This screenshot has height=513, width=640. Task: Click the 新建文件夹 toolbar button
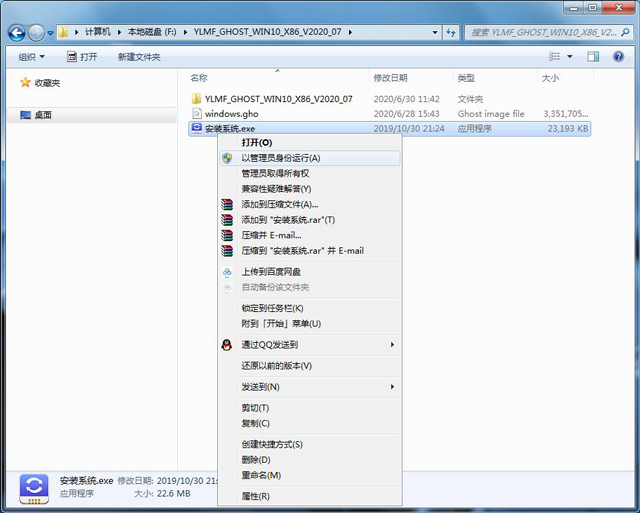pos(139,57)
